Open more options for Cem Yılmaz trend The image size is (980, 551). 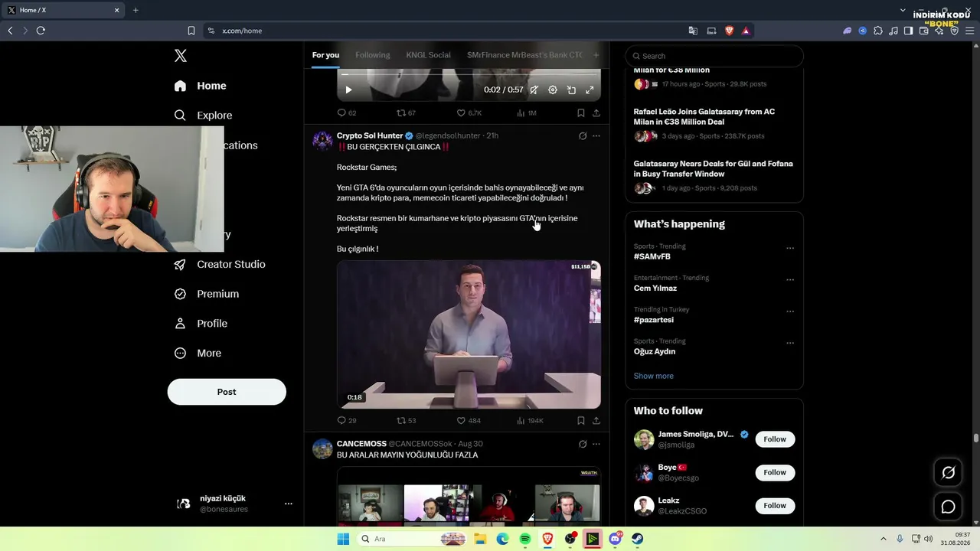[x=790, y=279]
